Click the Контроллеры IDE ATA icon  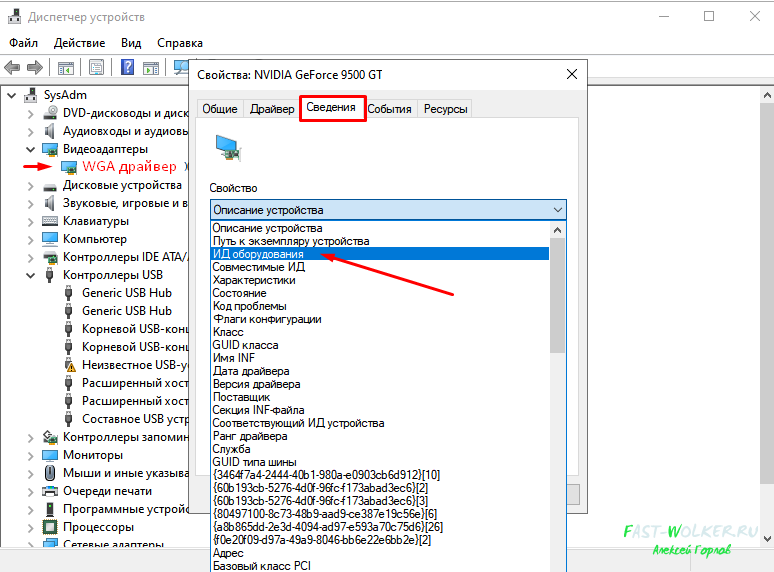pyautogui.click(x=50, y=257)
